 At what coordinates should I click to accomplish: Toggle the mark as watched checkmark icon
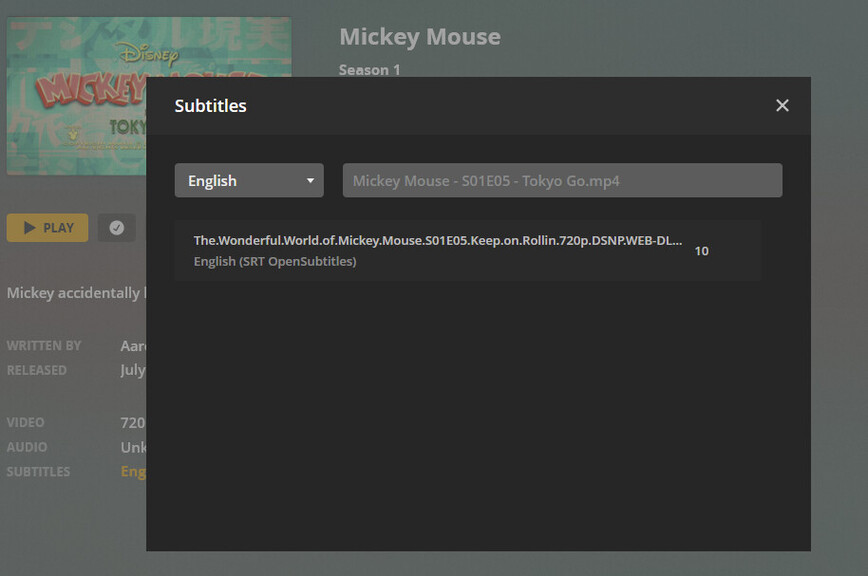[x=117, y=228]
